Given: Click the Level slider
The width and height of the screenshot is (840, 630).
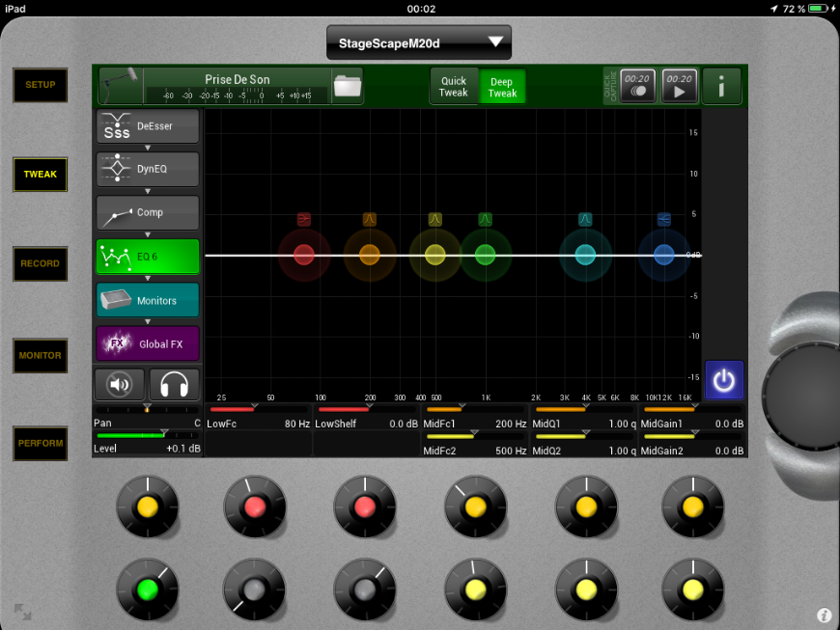Looking at the screenshot, I should coord(147,436).
